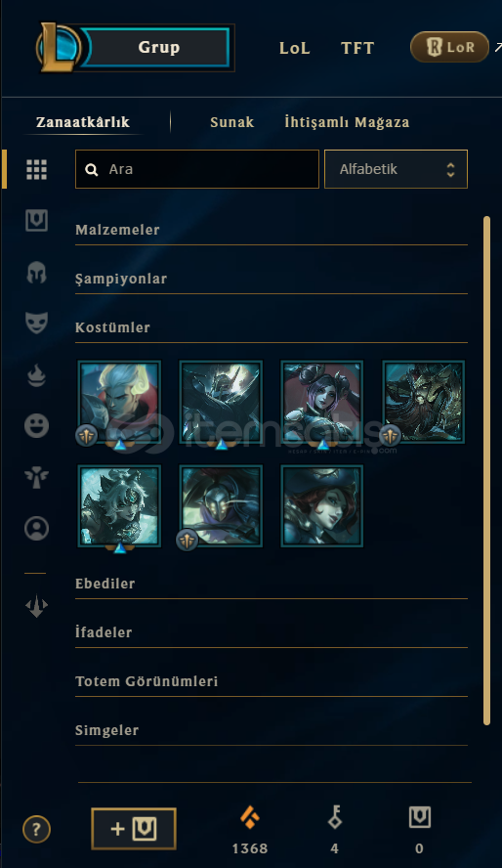Click the Ara search field
Viewport: 502px width, 868px height.
tap(197, 169)
